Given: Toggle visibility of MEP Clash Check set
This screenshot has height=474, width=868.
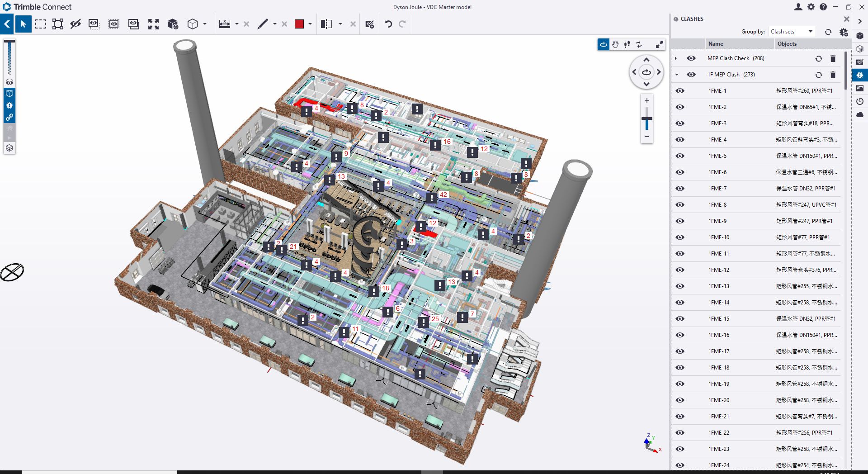Looking at the screenshot, I should coord(691,58).
